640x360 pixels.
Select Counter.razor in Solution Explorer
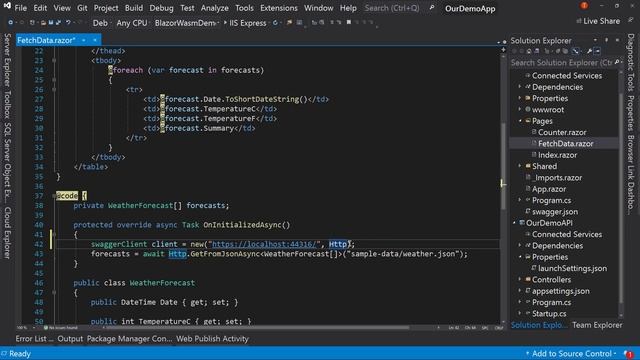pos(562,132)
